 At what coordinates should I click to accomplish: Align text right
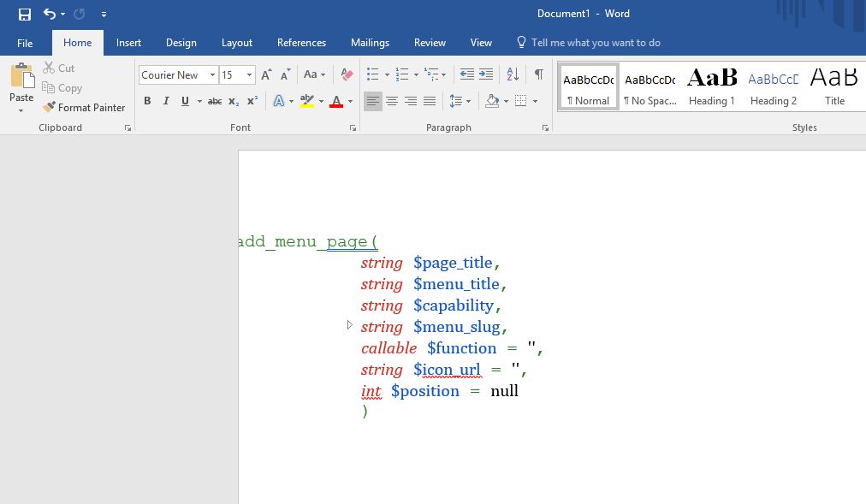pyautogui.click(x=411, y=101)
